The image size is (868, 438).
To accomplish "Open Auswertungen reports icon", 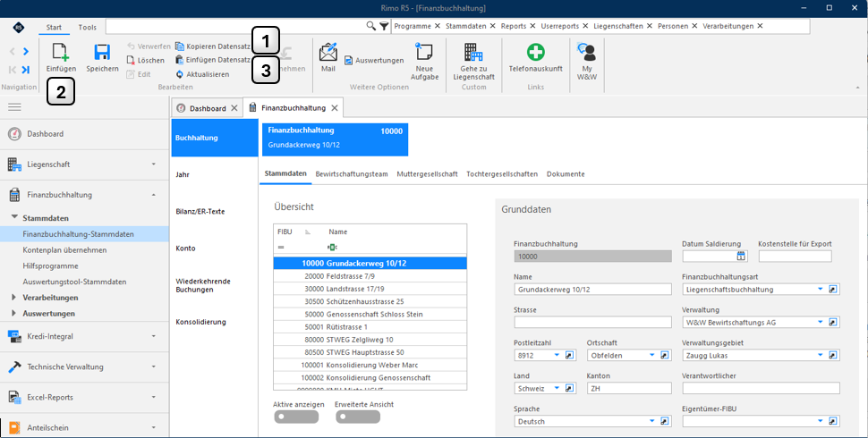I will click(349, 60).
